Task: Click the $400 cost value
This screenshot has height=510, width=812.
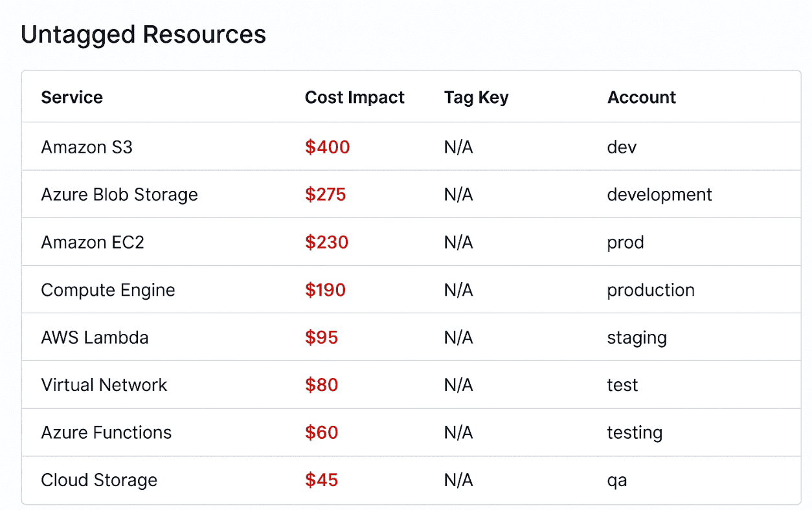Action: 328,147
